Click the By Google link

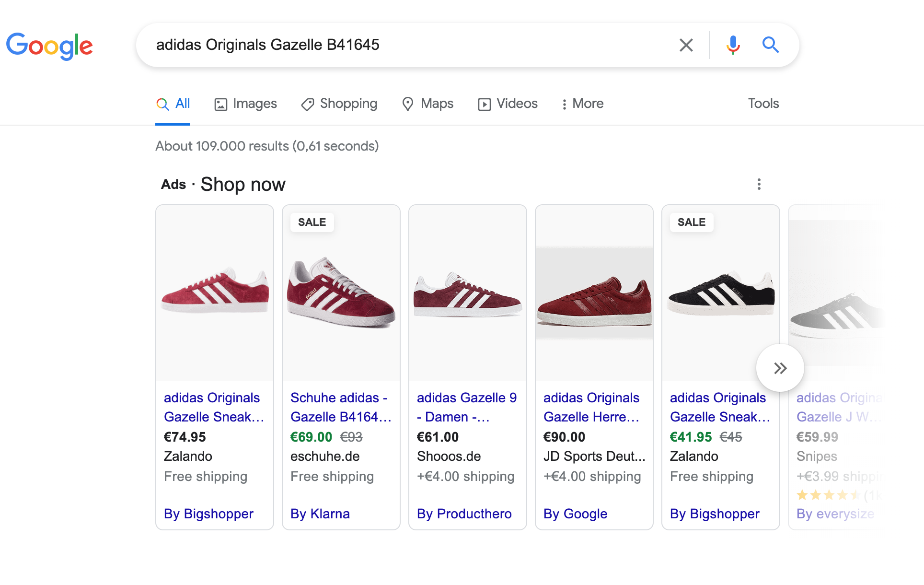[x=576, y=514]
